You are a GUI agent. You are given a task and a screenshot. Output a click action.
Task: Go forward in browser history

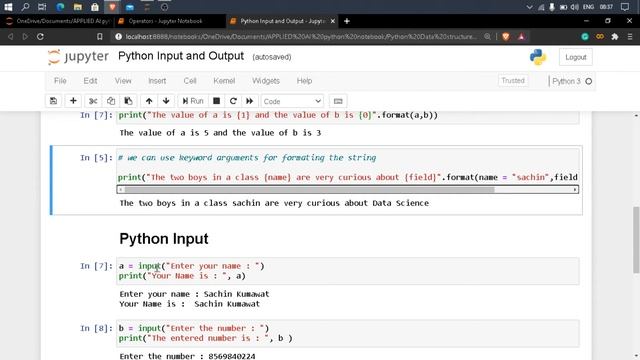pos(25,36)
